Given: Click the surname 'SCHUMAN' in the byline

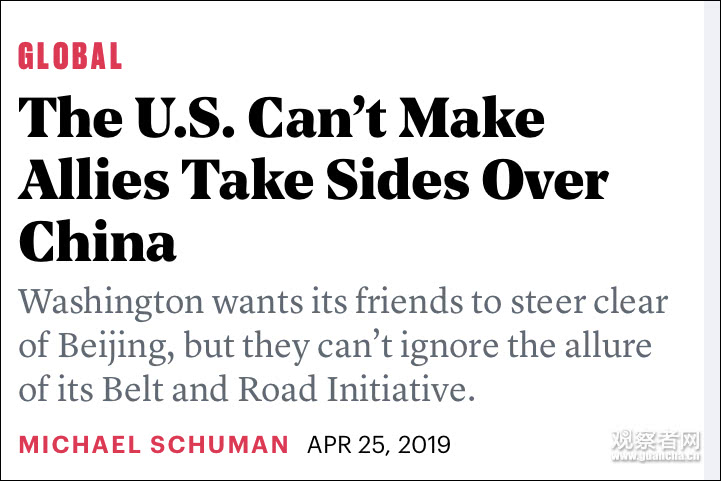Looking at the screenshot, I should pos(219,445).
